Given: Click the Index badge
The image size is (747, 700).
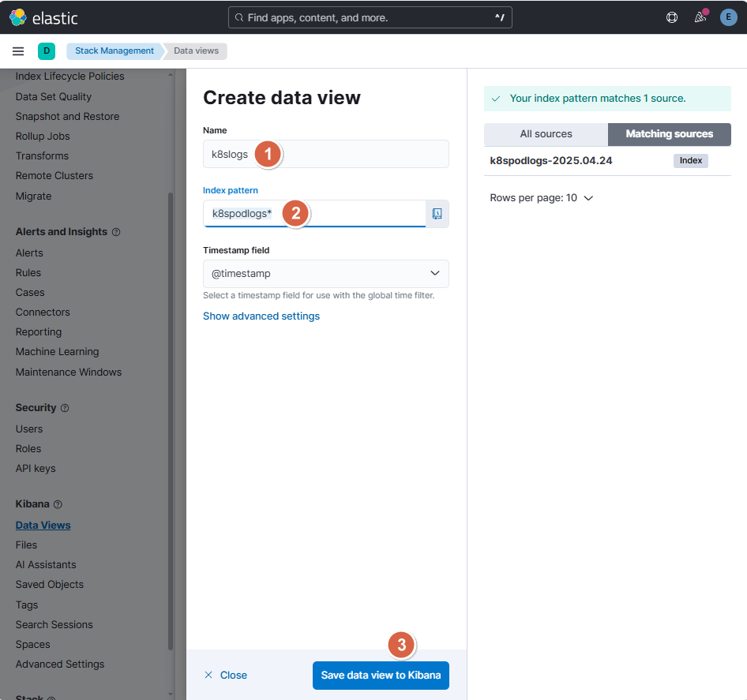Looking at the screenshot, I should point(690,161).
